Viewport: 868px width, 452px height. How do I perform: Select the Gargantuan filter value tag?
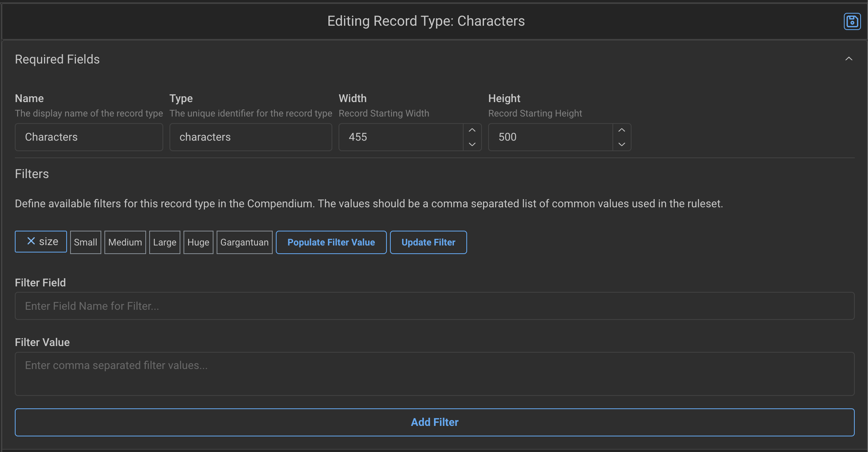pyautogui.click(x=244, y=242)
